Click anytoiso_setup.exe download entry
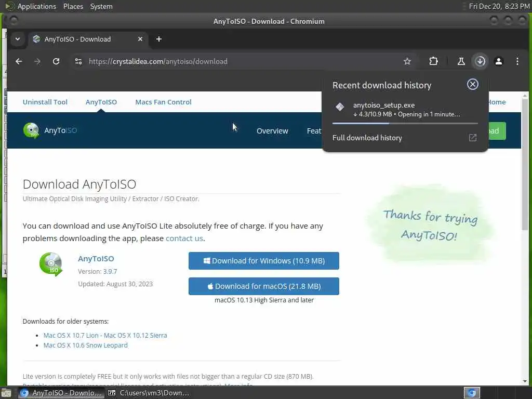 405,110
